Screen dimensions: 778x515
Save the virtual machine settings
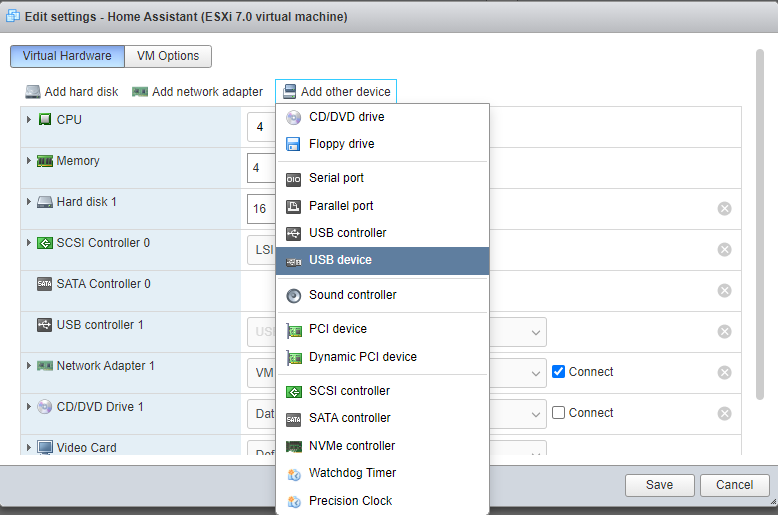coord(659,485)
